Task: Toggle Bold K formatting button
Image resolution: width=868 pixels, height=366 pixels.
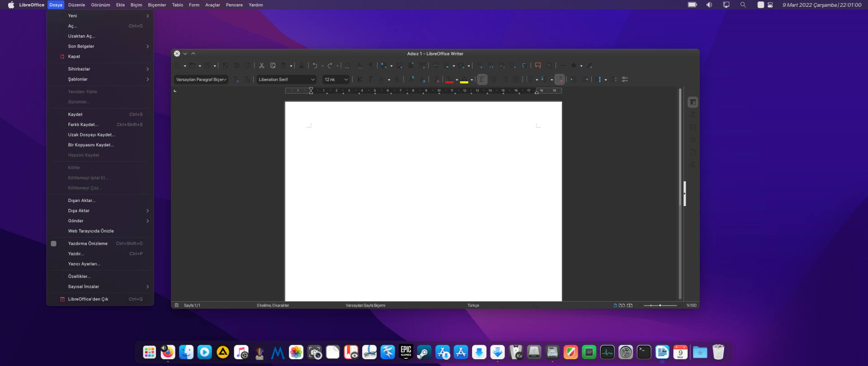Action: 360,80
